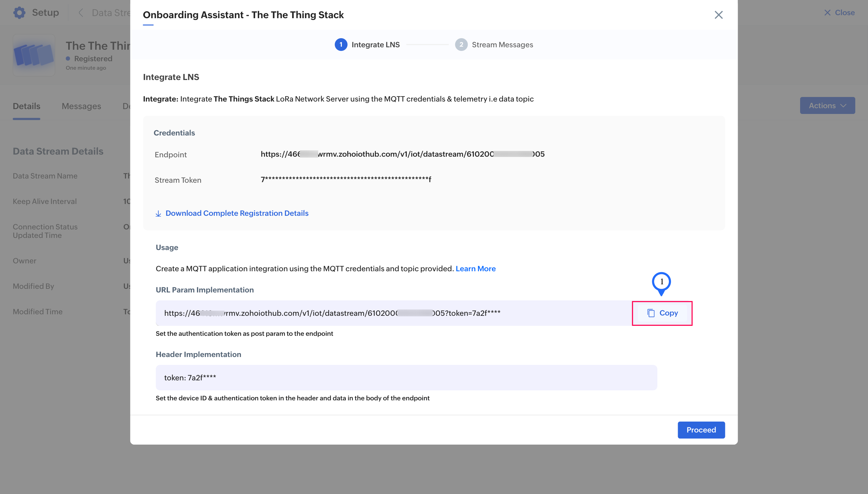
Task: Switch to the Messages tab
Action: point(81,106)
